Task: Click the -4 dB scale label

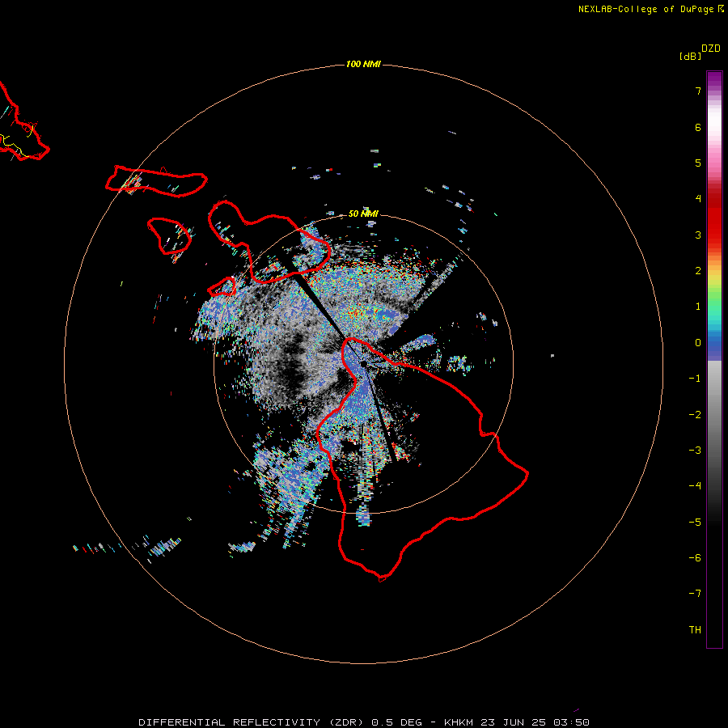Action: pos(695,485)
